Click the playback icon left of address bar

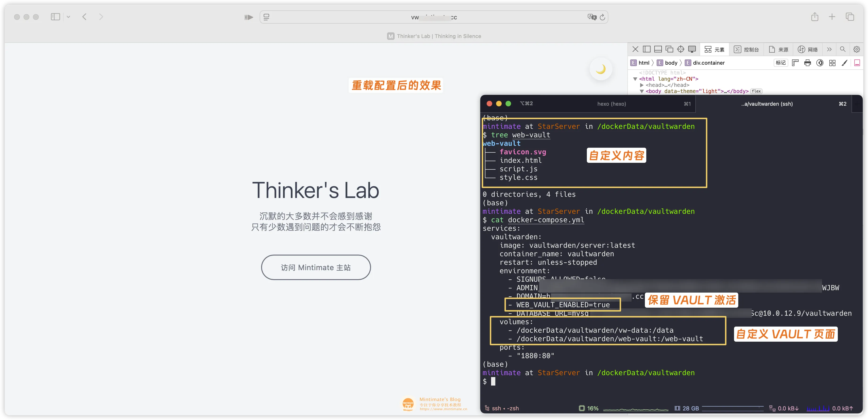tap(249, 17)
